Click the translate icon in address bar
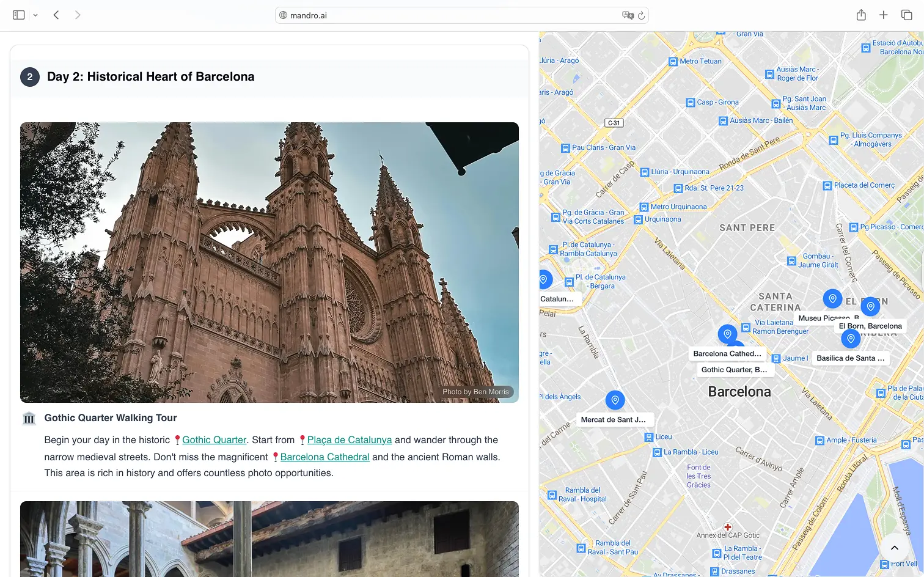 (x=627, y=15)
